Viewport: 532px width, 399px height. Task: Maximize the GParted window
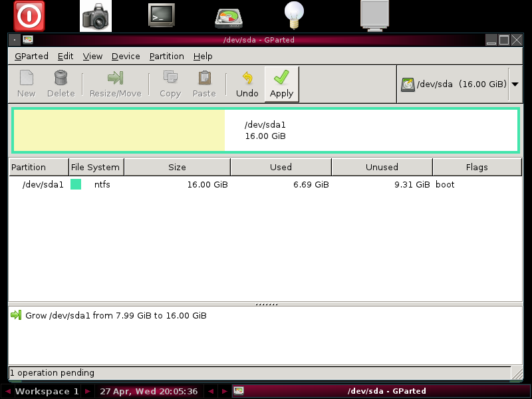click(504, 40)
